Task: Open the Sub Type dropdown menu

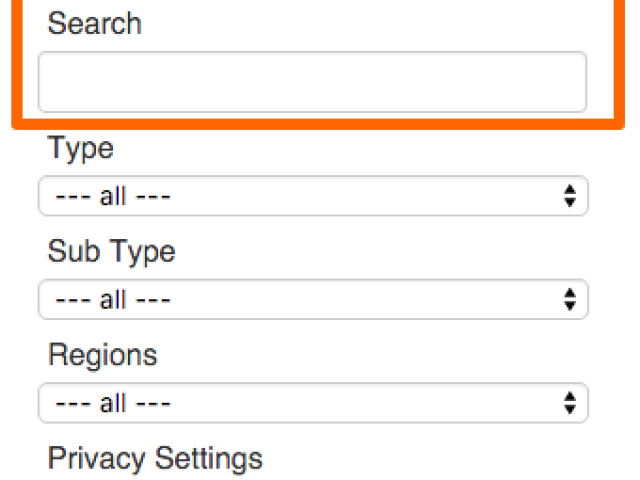Action: pyautogui.click(x=313, y=300)
